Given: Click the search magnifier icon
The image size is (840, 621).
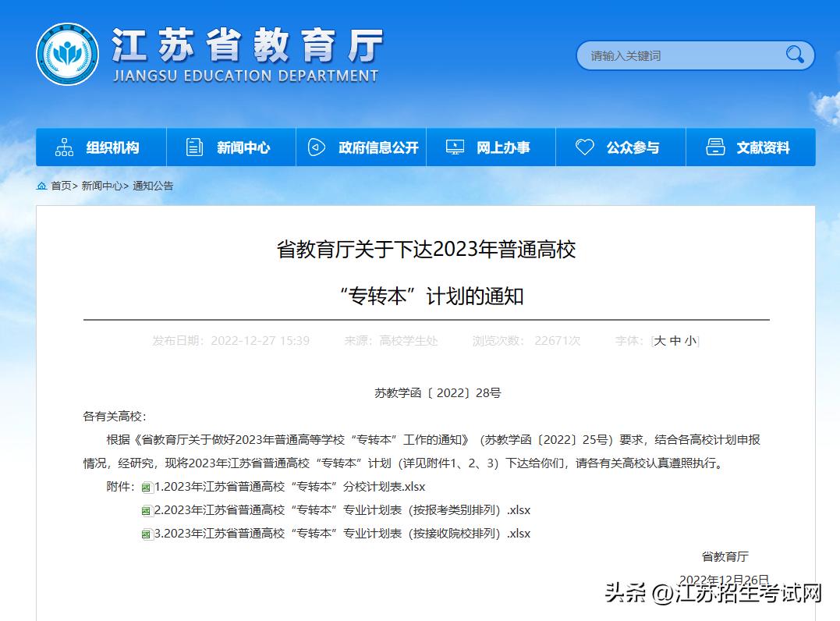Looking at the screenshot, I should [x=794, y=55].
